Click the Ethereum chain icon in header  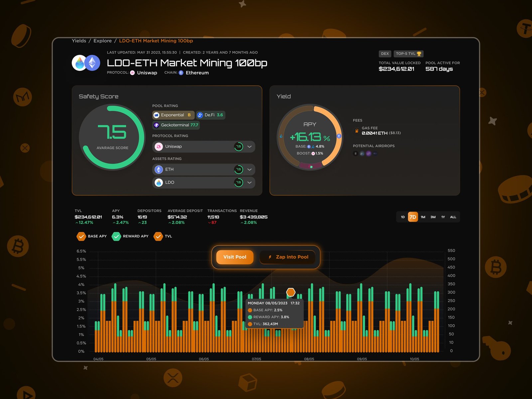[x=181, y=73]
